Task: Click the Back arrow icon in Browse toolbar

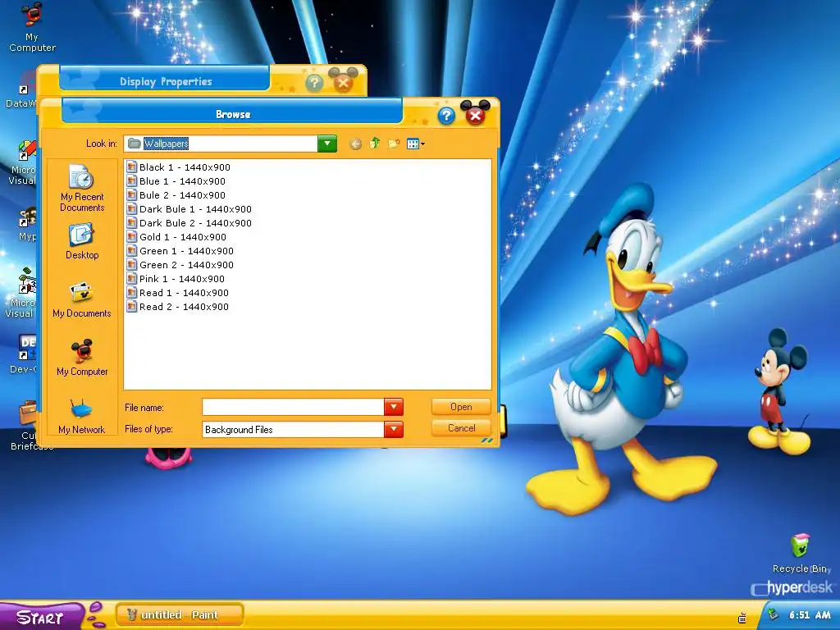Action: point(355,144)
